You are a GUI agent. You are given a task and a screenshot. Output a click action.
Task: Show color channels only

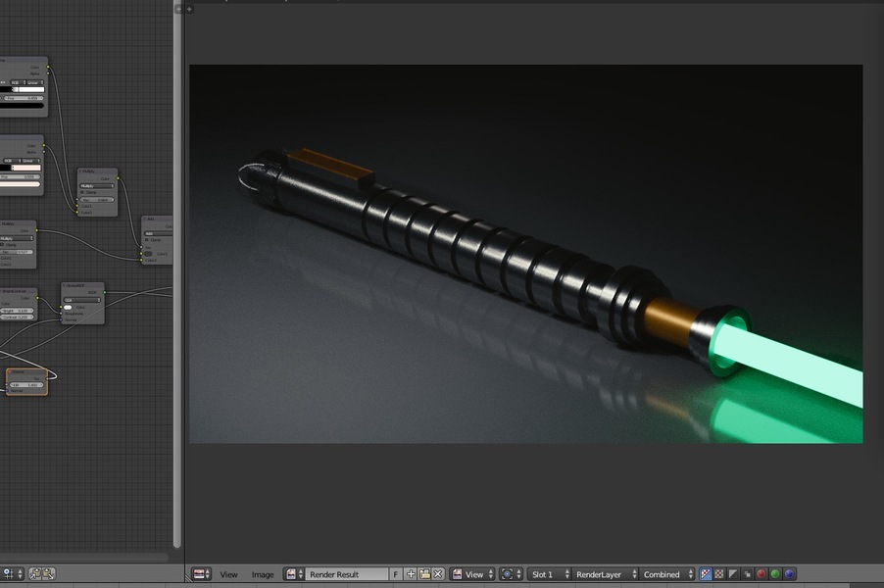(x=719, y=574)
